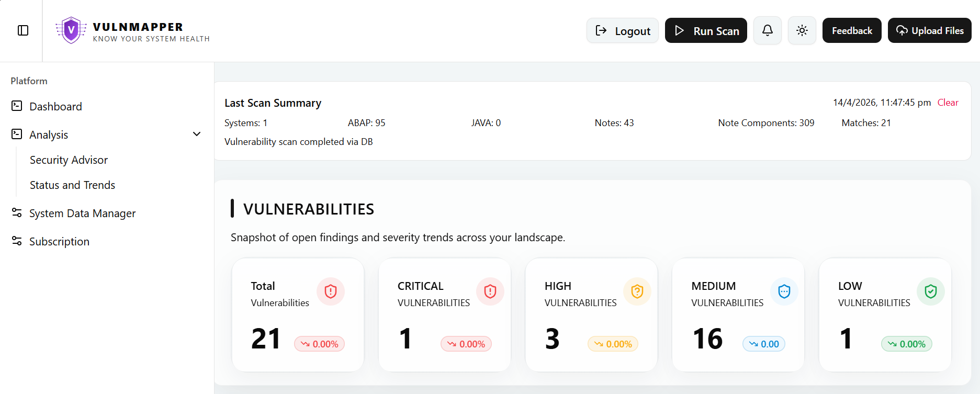
Task: Click the High card 0.00% trend badge
Action: coord(613,344)
